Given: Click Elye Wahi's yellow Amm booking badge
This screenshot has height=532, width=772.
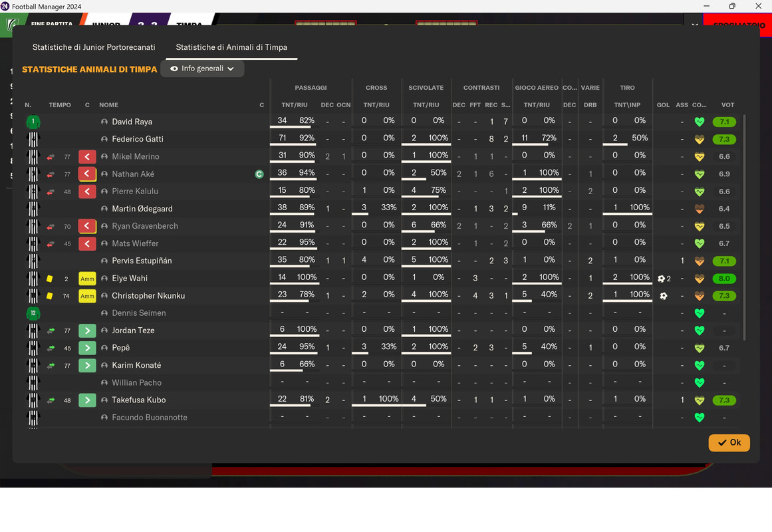Looking at the screenshot, I should (87, 279).
